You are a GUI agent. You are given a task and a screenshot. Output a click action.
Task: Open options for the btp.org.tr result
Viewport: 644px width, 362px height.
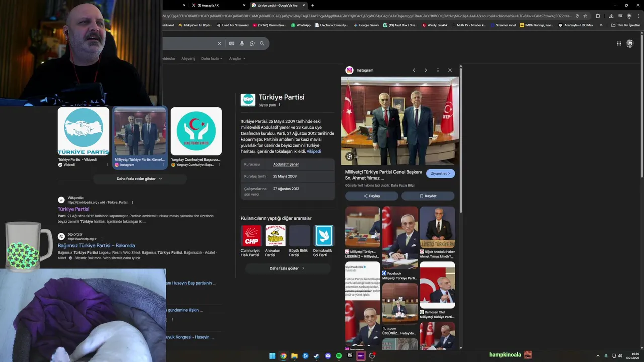tap(102, 239)
